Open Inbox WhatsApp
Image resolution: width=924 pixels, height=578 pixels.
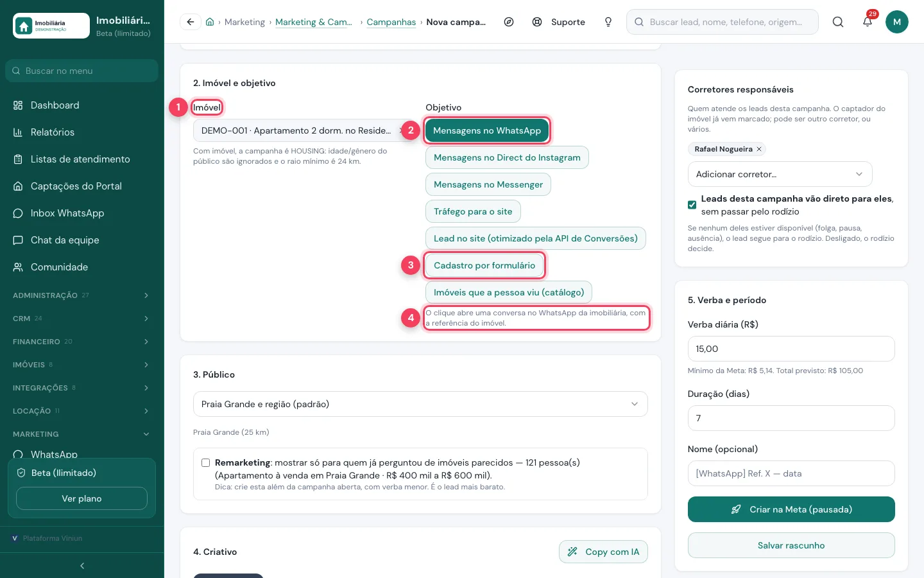[82, 213]
